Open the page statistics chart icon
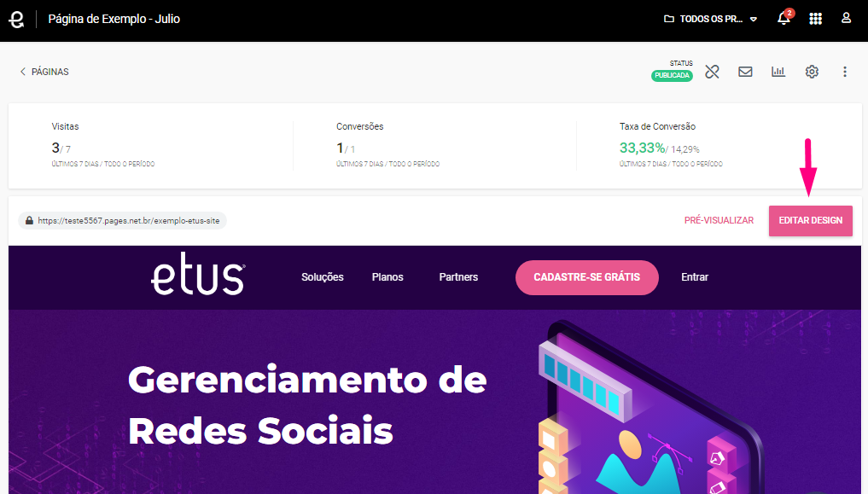This screenshot has width=868, height=494. click(778, 72)
